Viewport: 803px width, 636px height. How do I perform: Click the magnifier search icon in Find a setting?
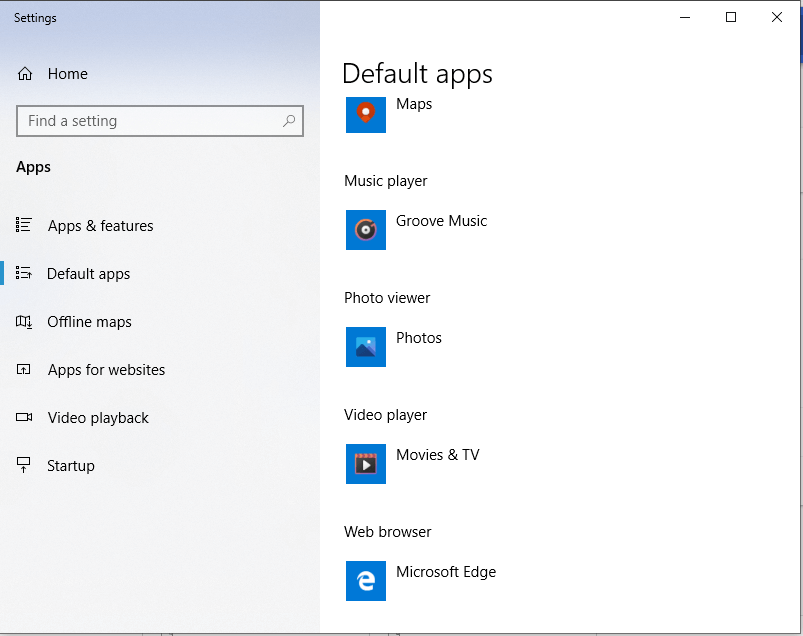(x=289, y=121)
